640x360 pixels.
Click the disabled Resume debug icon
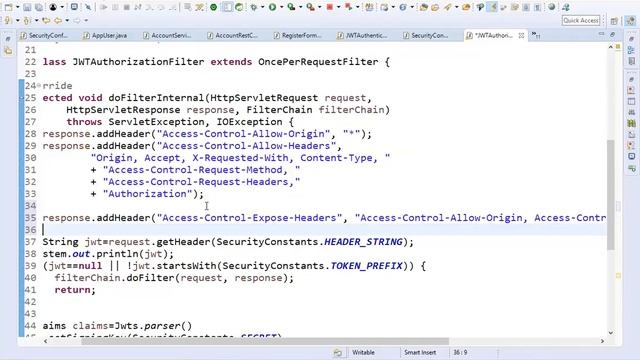coord(103,7)
